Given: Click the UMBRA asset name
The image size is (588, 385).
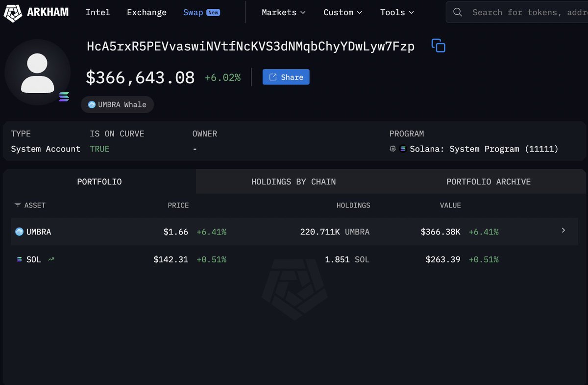Looking at the screenshot, I should point(39,231).
